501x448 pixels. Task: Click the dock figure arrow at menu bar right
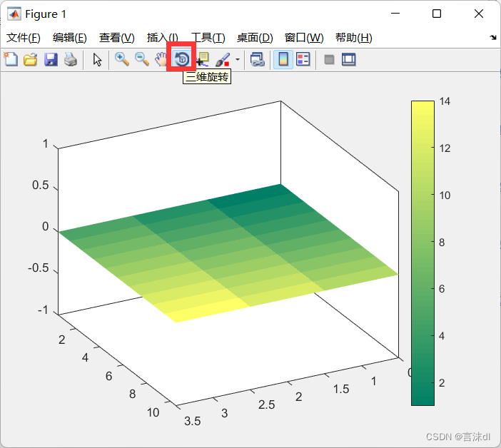[493, 37]
